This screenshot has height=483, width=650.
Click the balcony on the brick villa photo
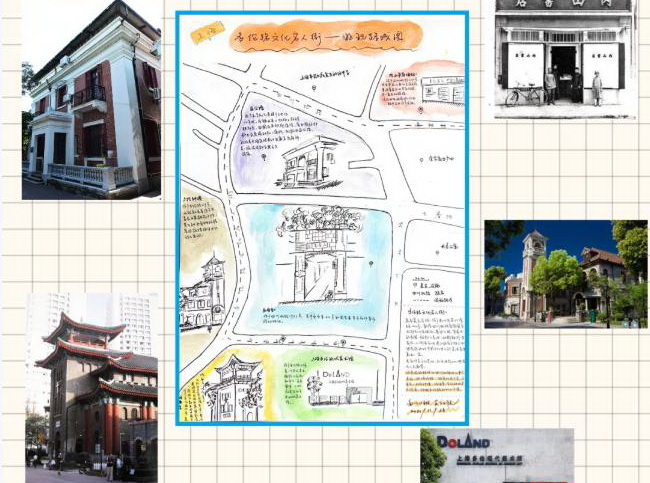[x=89, y=96]
